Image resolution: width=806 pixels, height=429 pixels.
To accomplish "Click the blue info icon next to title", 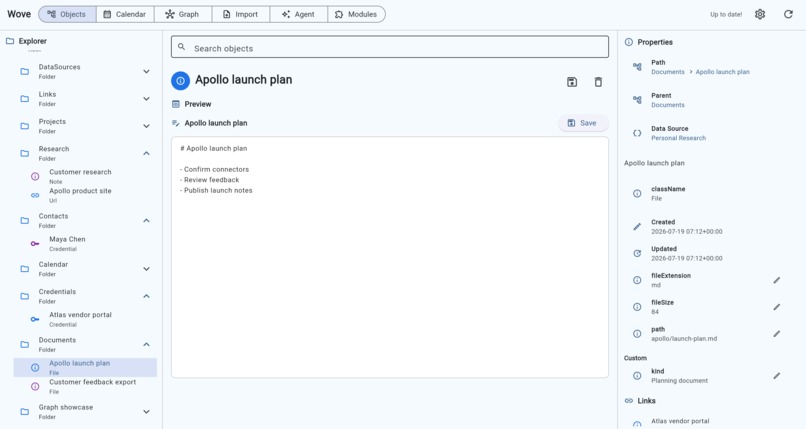I will (180, 81).
